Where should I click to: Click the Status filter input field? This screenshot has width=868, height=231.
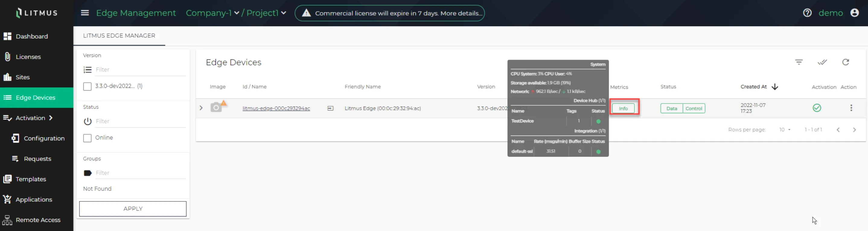[141, 121]
